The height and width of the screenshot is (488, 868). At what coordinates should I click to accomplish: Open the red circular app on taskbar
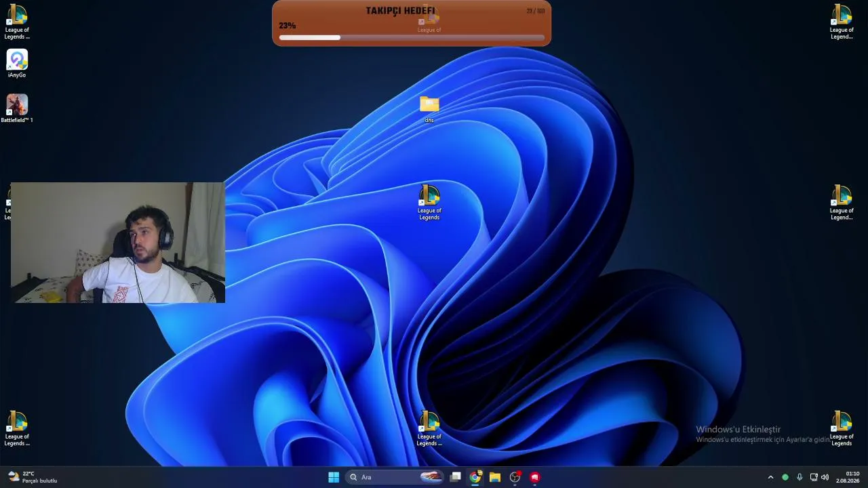click(x=534, y=477)
